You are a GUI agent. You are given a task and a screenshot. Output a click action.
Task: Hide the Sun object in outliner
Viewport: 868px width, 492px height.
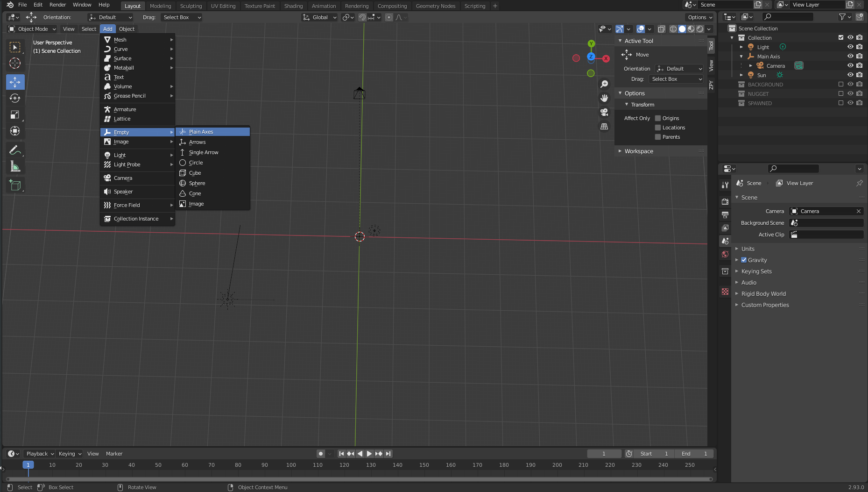(850, 75)
